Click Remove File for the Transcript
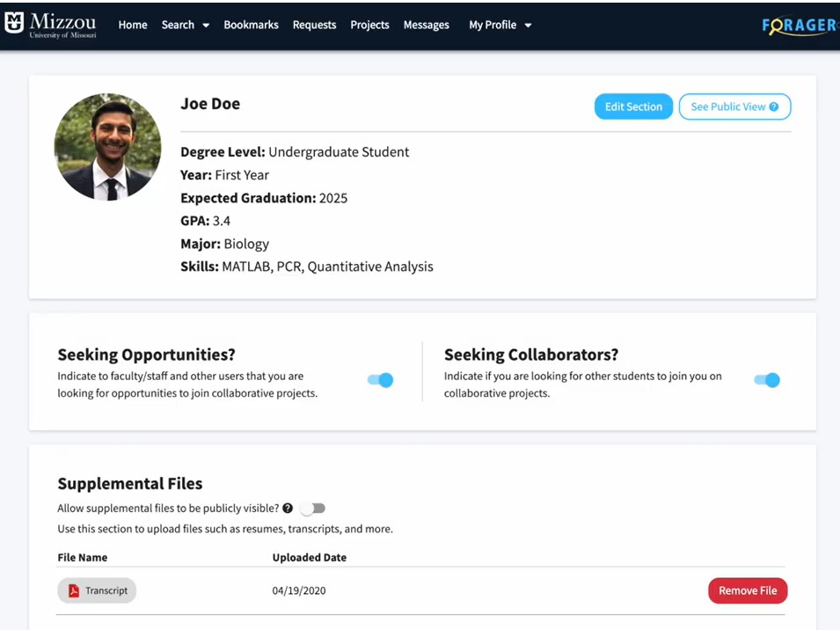The width and height of the screenshot is (840, 630). tap(748, 590)
